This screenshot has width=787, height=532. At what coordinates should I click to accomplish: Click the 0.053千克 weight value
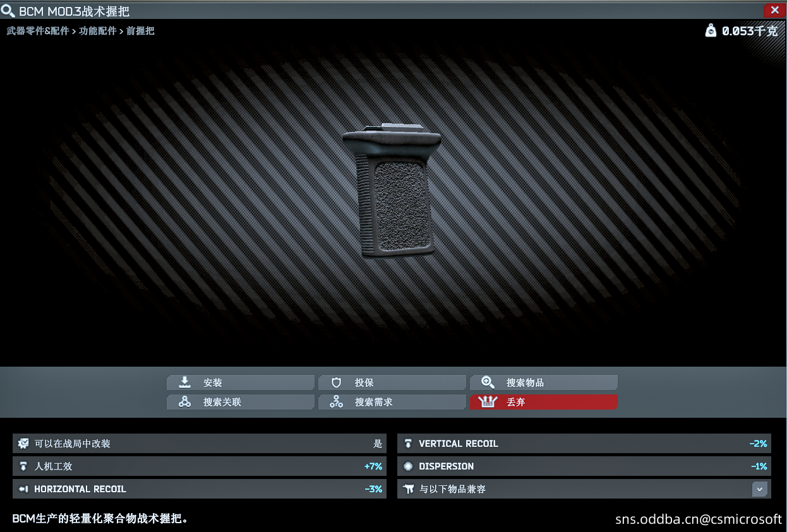coord(750,31)
